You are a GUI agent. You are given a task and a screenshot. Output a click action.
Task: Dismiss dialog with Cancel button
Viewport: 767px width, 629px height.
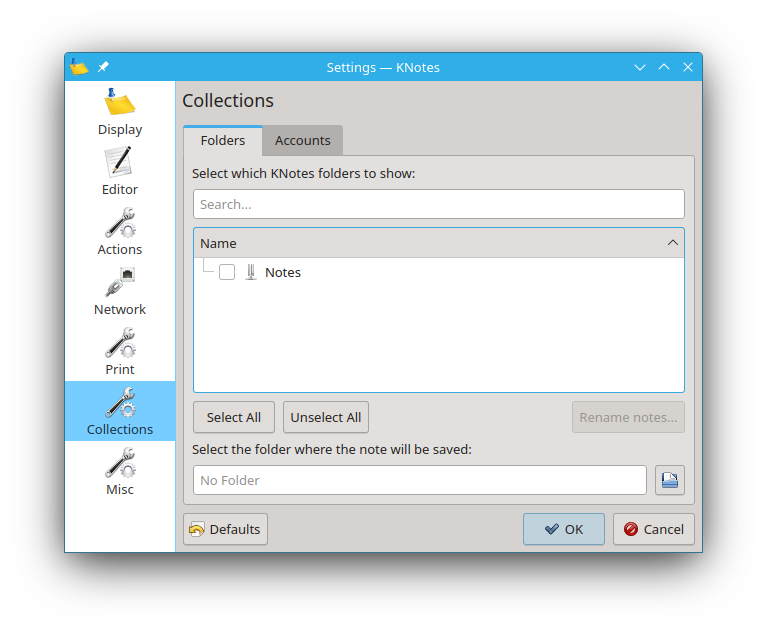click(654, 529)
